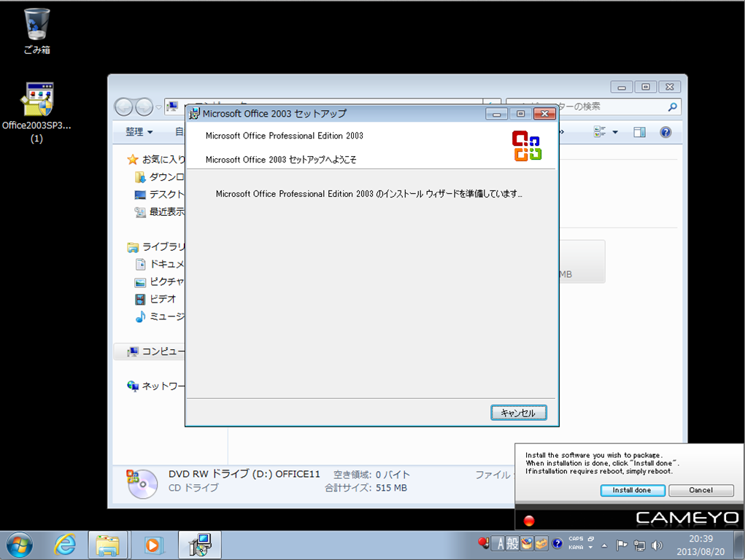Click the Show desktop strip on taskbar
Viewport: 745px width, 560px height.
click(739, 545)
